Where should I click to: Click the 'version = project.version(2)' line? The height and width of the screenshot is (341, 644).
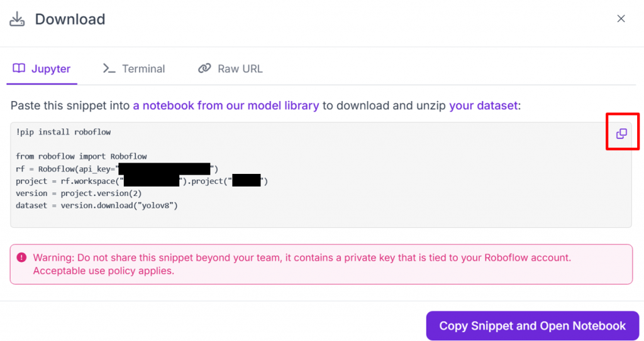[79, 193]
